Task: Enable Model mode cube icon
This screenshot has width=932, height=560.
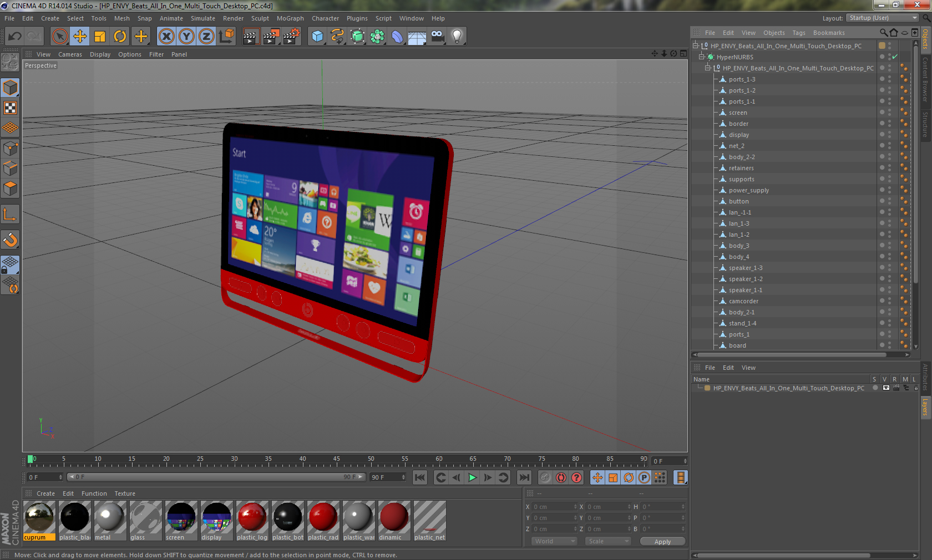Action: click(x=10, y=88)
